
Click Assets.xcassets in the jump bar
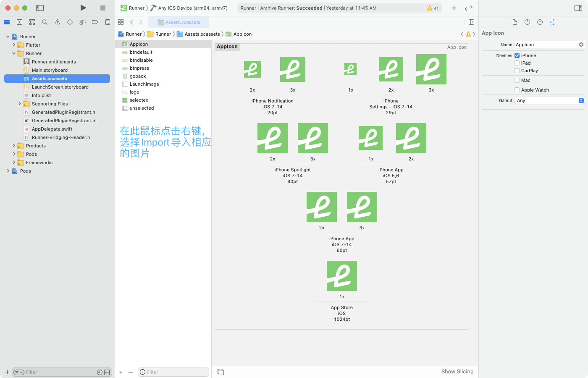(199, 34)
